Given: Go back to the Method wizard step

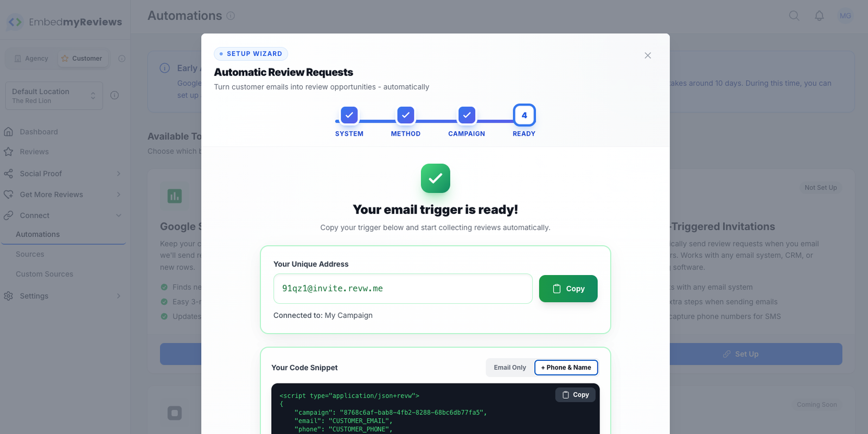Looking at the screenshot, I should click(x=405, y=116).
